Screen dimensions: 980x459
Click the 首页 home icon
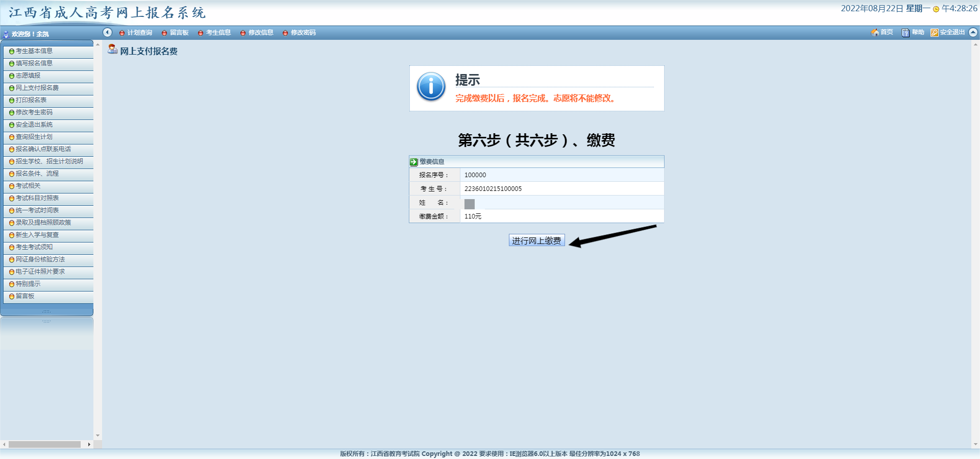click(x=874, y=32)
